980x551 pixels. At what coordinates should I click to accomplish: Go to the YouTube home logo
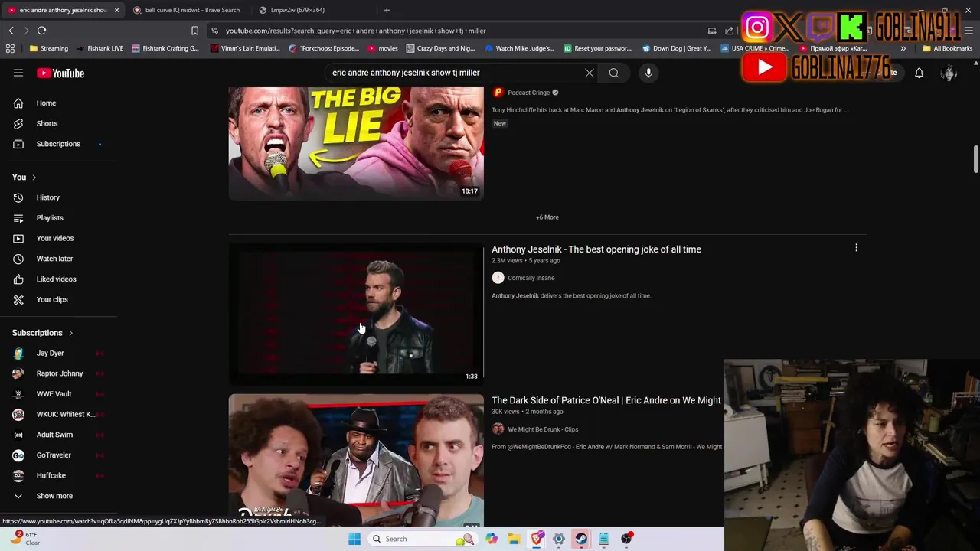click(60, 73)
